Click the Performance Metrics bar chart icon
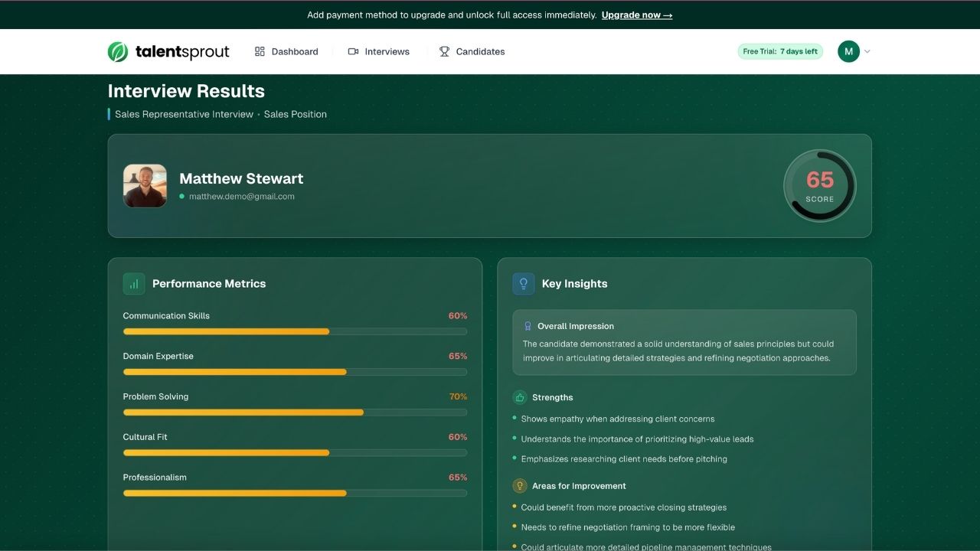 [134, 284]
